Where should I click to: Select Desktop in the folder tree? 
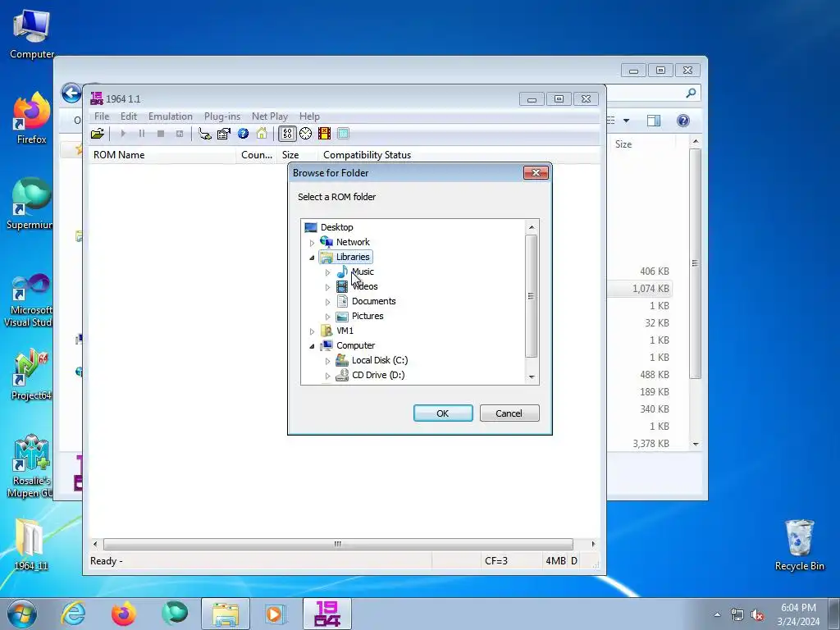336,227
